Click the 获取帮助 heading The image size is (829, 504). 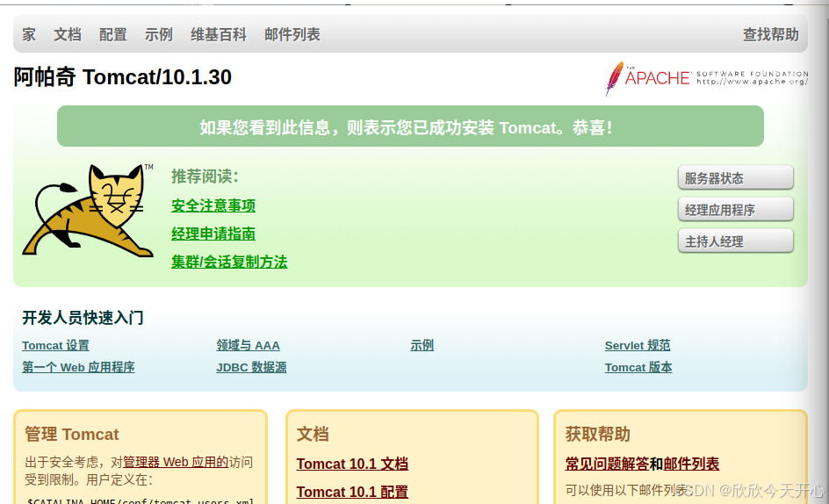pyautogui.click(x=597, y=434)
